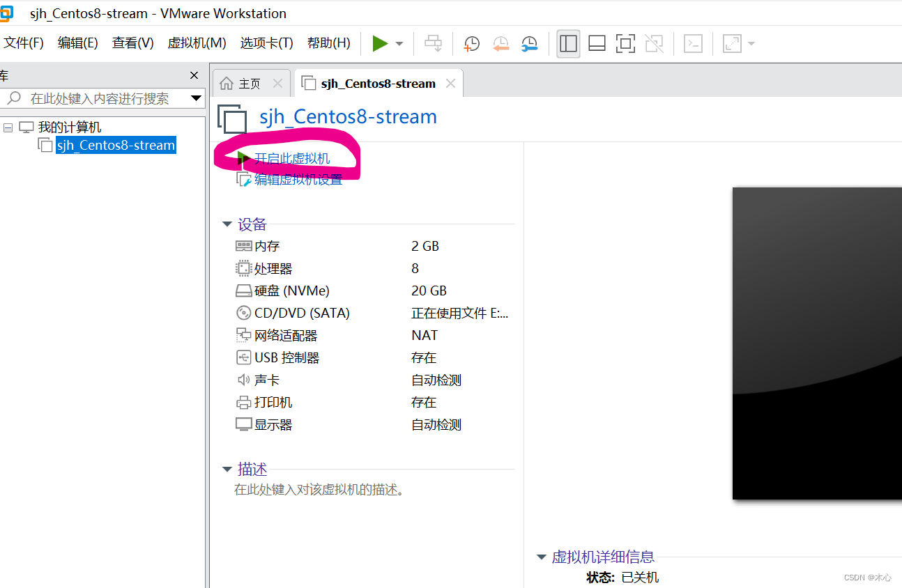Open the power options dropdown arrow
Screen dimensions: 902x588
(399, 44)
